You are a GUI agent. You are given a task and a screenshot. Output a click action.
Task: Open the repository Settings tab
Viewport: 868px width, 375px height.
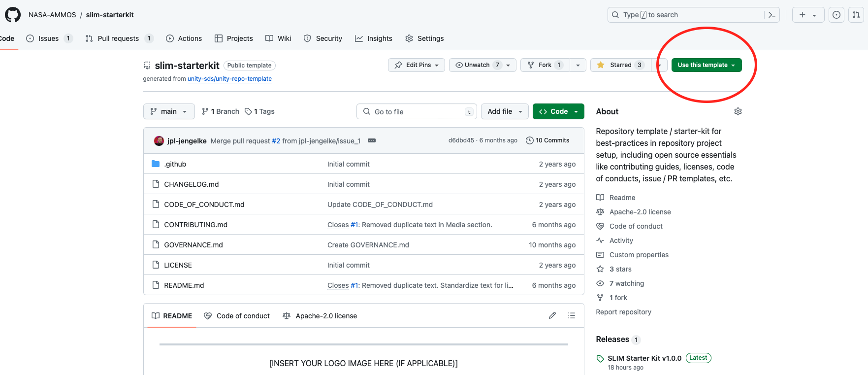424,38
